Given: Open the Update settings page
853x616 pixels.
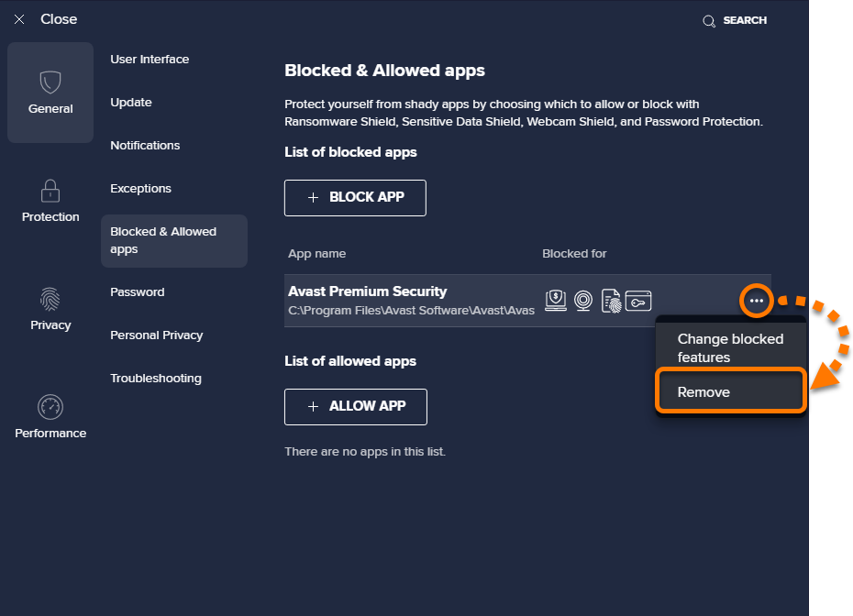Looking at the screenshot, I should 130,102.
